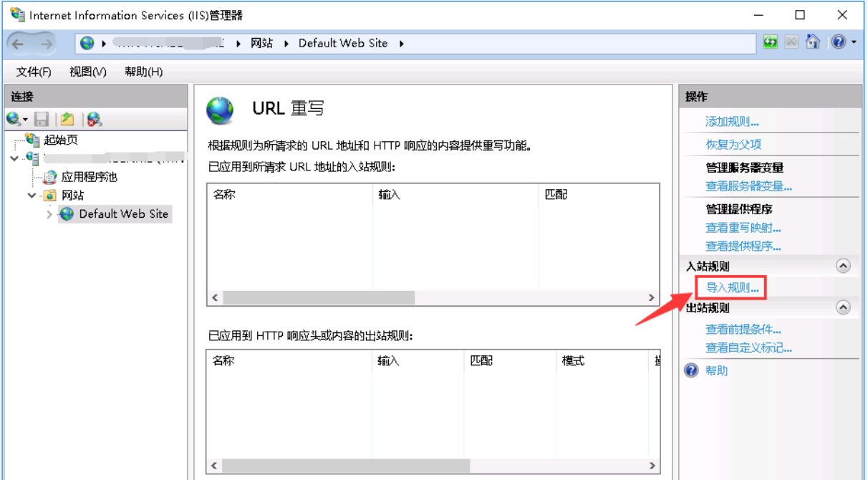The width and height of the screenshot is (868, 480).
Task: Click the globe icon in address bar
Action: click(x=87, y=43)
